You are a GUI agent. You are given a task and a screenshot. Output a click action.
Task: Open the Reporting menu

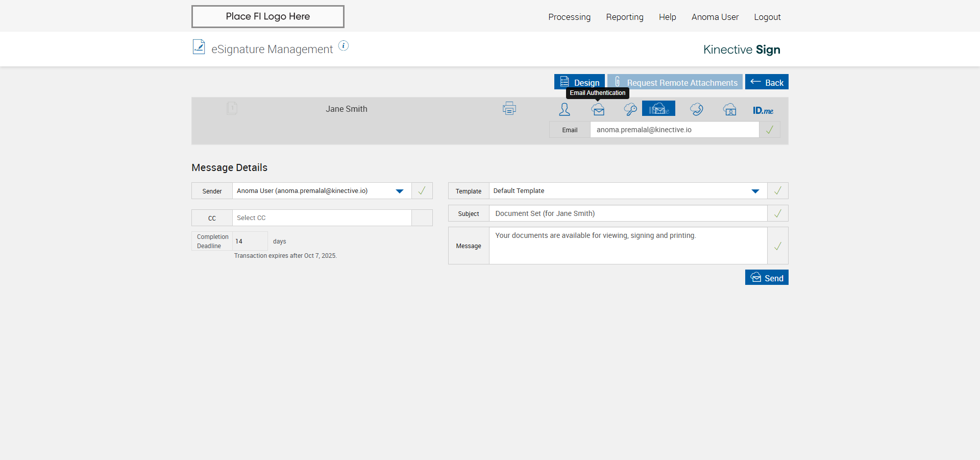pos(625,17)
